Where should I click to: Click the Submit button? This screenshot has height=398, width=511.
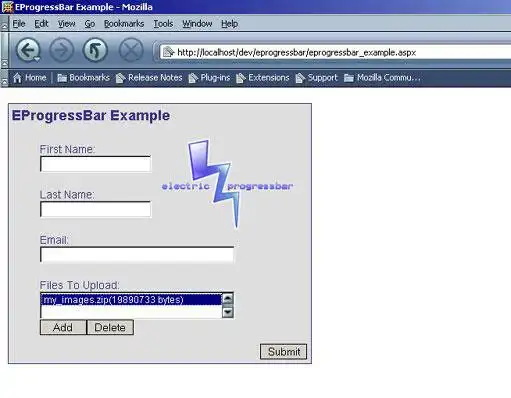coord(284,352)
